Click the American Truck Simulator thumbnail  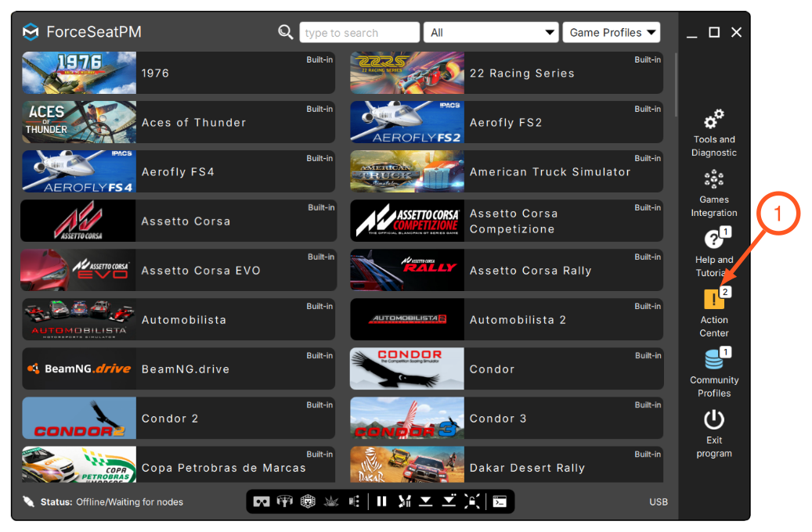click(407, 171)
